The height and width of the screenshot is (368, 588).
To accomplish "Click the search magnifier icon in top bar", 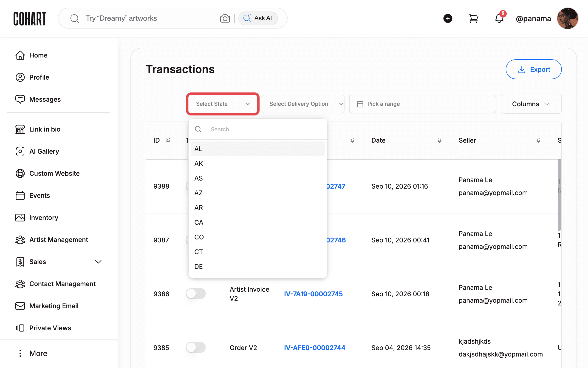I will [75, 18].
